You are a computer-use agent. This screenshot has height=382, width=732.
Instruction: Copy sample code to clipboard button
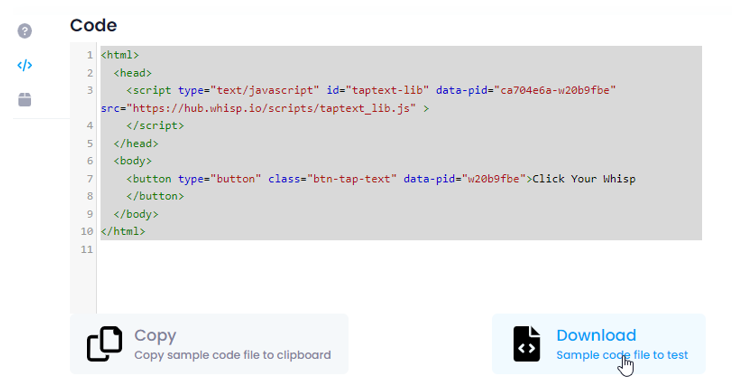click(209, 344)
